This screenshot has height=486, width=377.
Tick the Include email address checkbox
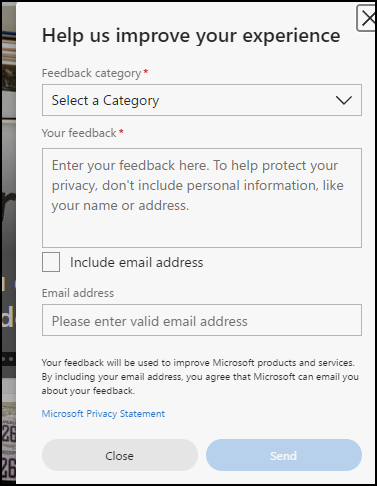point(51,262)
